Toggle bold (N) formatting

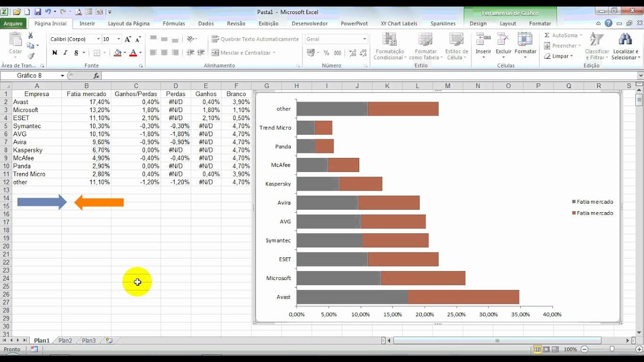(x=54, y=53)
